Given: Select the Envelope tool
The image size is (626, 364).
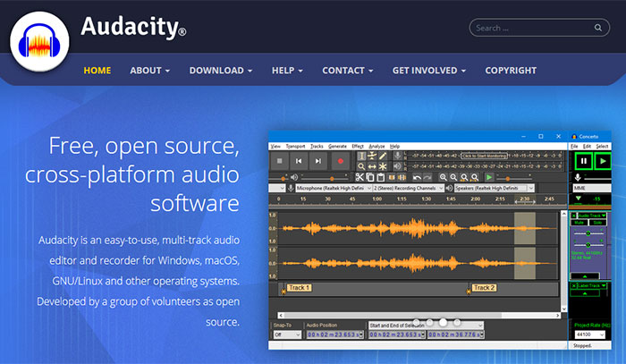Looking at the screenshot, I should point(372,156).
